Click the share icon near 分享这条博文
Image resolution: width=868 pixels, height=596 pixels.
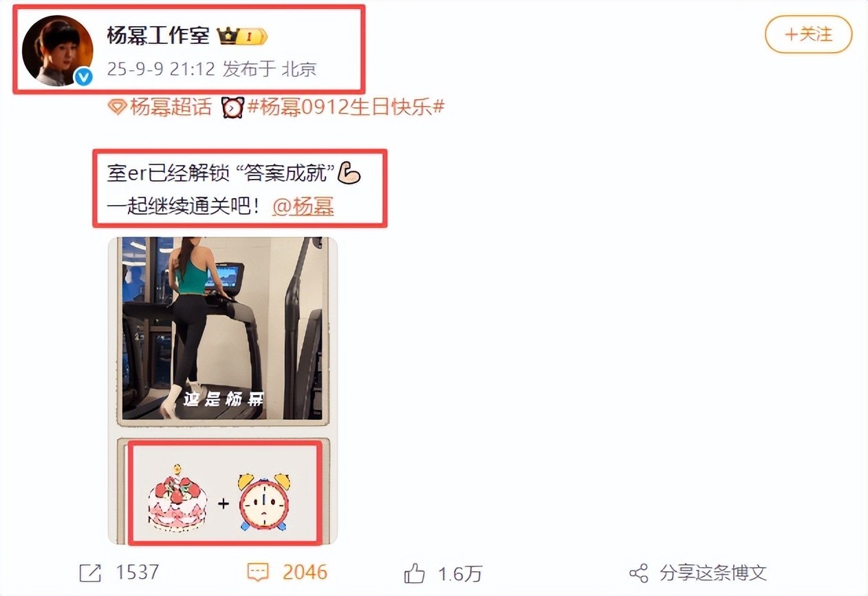coord(639,573)
